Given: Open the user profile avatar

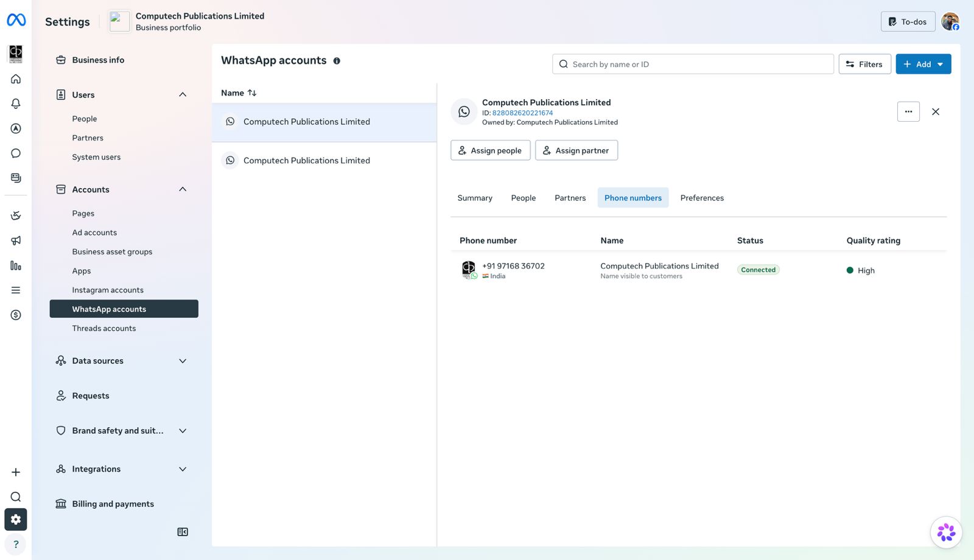Looking at the screenshot, I should (950, 22).
